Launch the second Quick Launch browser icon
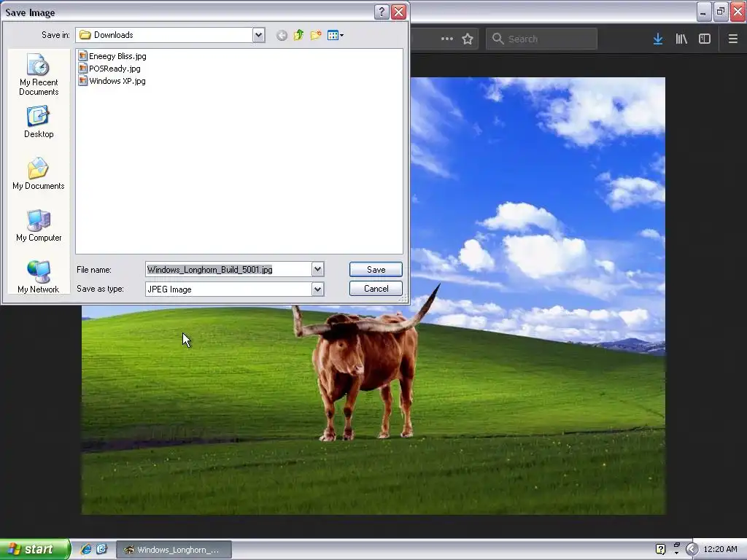 coord(101,549)
